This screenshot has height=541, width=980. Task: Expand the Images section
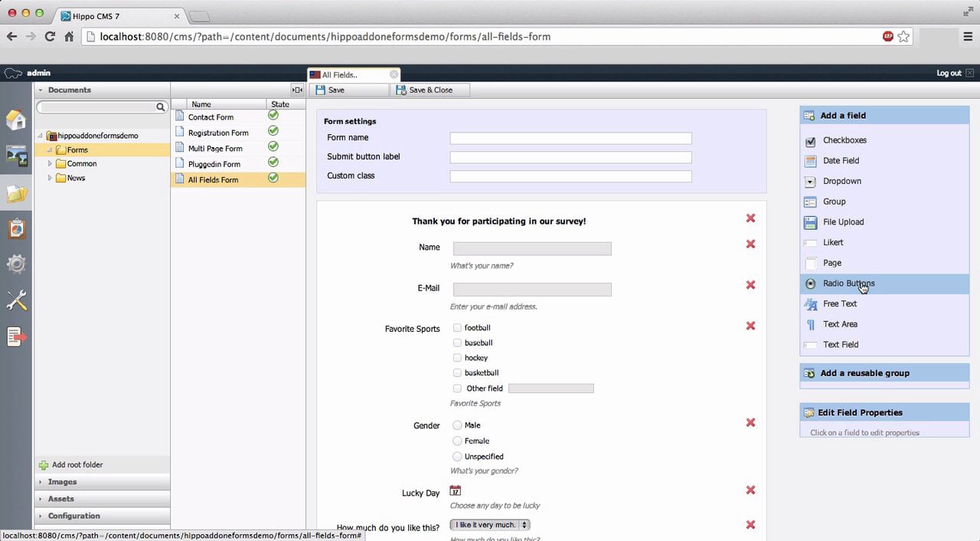pyautogui.click(x=102, y=482)
